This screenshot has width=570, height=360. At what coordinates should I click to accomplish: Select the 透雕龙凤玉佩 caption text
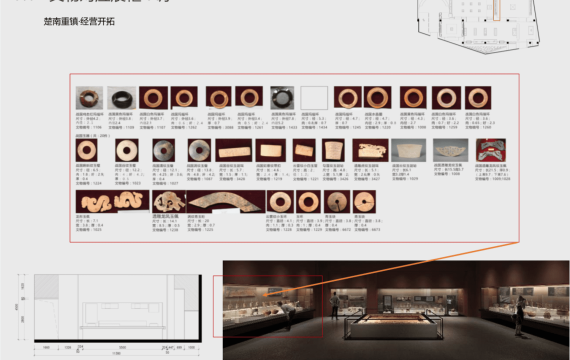pos(165,216)
